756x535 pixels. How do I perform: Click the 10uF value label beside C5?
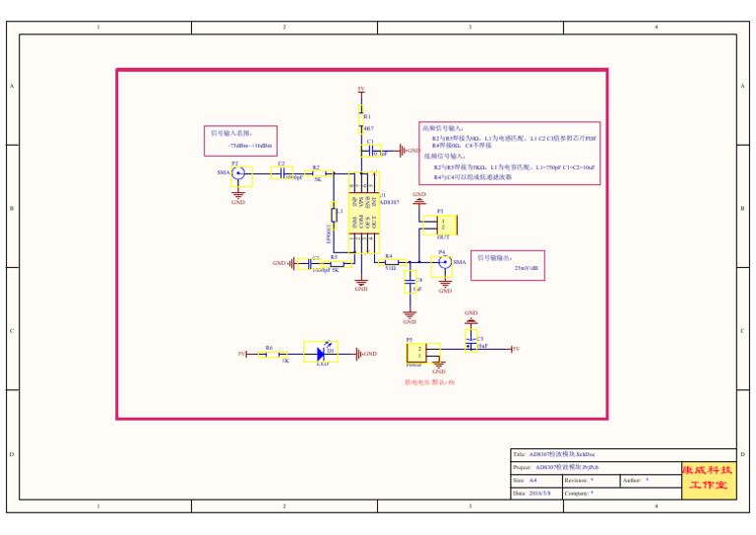(482, 346)
